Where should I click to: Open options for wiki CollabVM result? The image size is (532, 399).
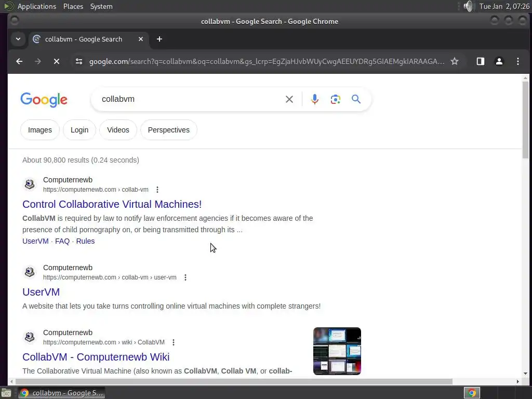[x=174, y=342]
